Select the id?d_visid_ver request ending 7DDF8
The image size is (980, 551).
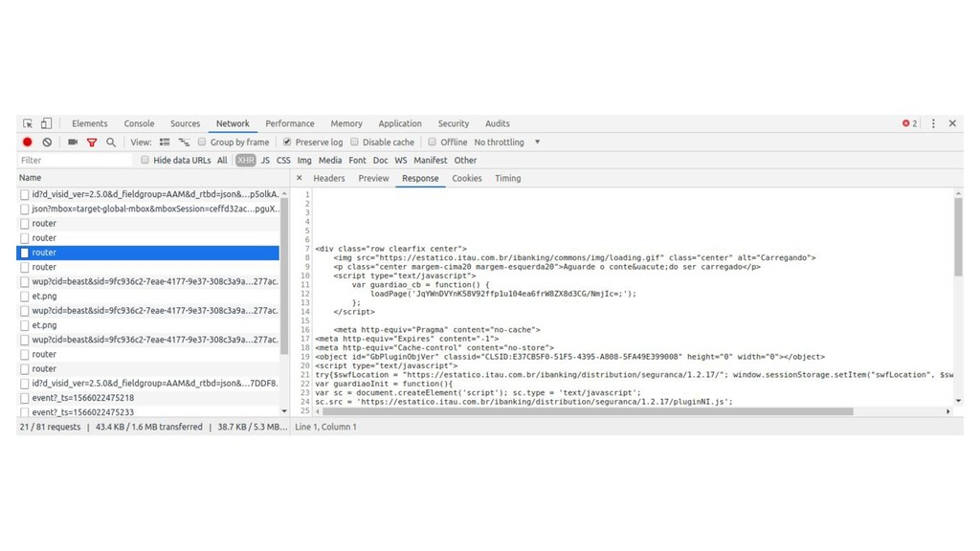148,384
